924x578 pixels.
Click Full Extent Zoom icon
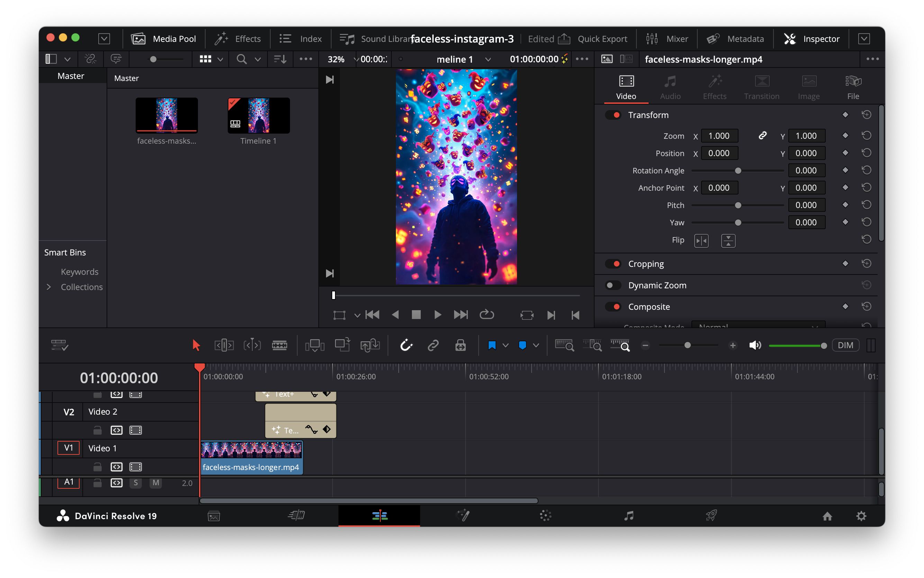[564, 345]
